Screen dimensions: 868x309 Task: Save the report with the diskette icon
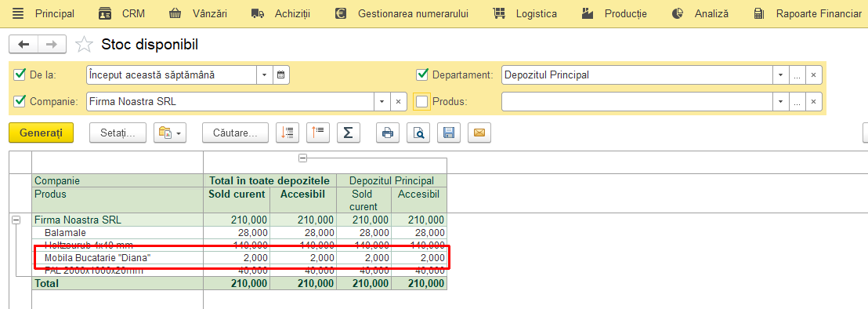(x=448, y=133)
